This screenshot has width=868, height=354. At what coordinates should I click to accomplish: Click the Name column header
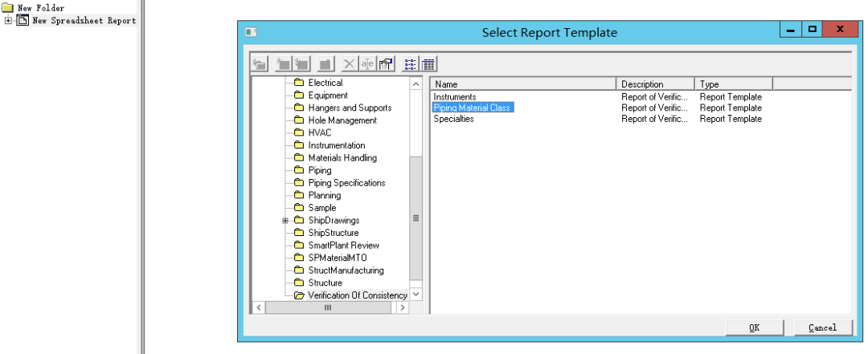coord(524,84)
